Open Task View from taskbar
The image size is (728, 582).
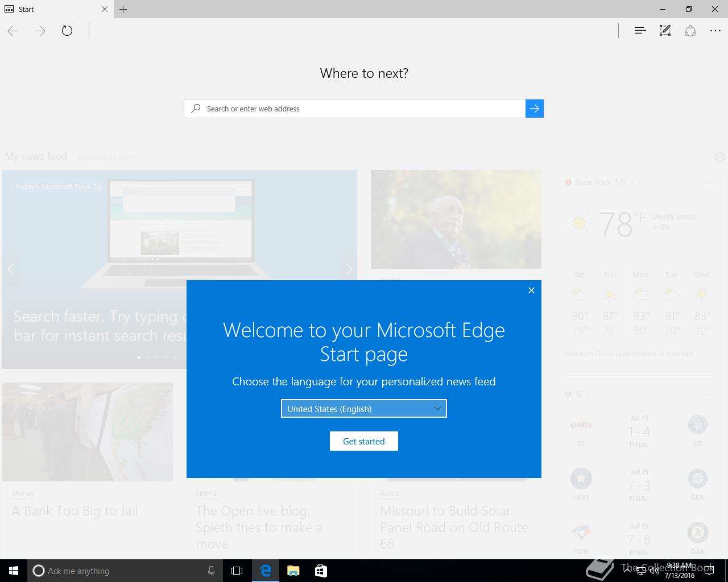click(x=237, y=571)
